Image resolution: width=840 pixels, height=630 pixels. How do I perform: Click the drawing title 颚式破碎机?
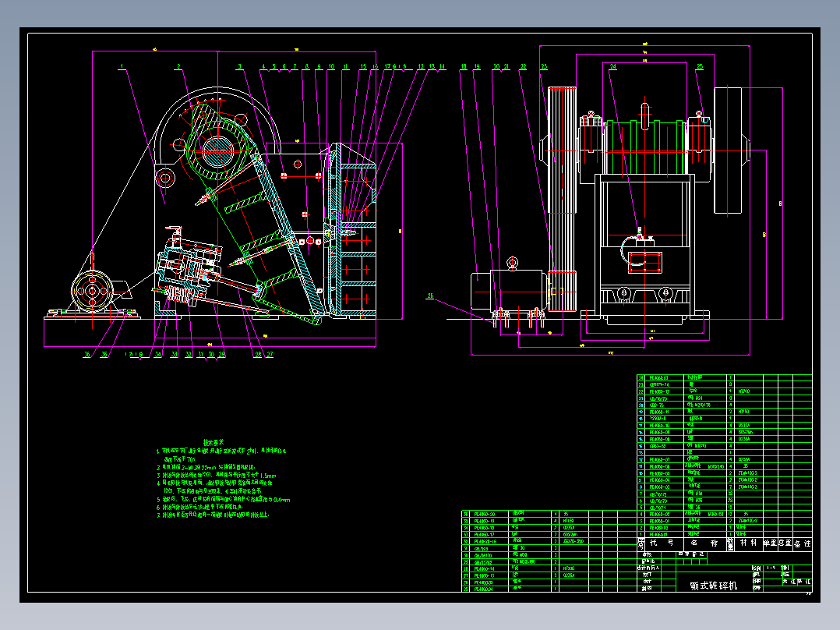(714, 586)
